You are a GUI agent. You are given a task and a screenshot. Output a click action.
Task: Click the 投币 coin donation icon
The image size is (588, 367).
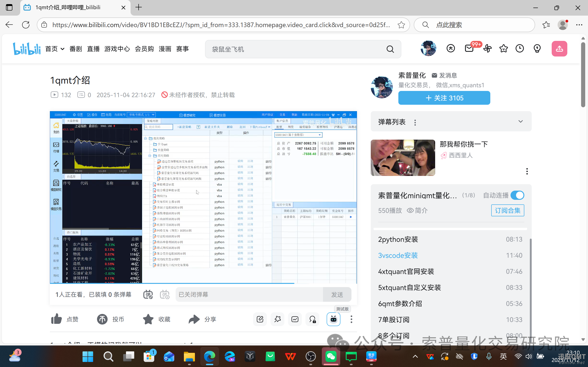click(102, 319)
